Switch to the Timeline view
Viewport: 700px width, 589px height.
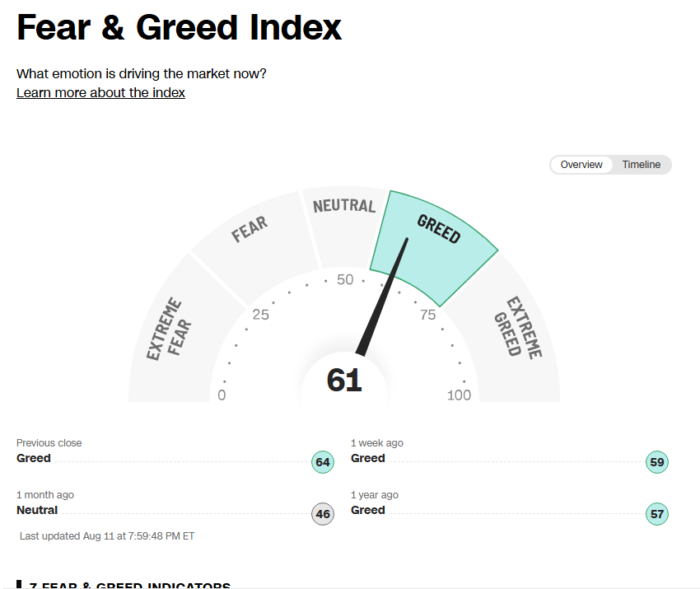pos(641,165)
